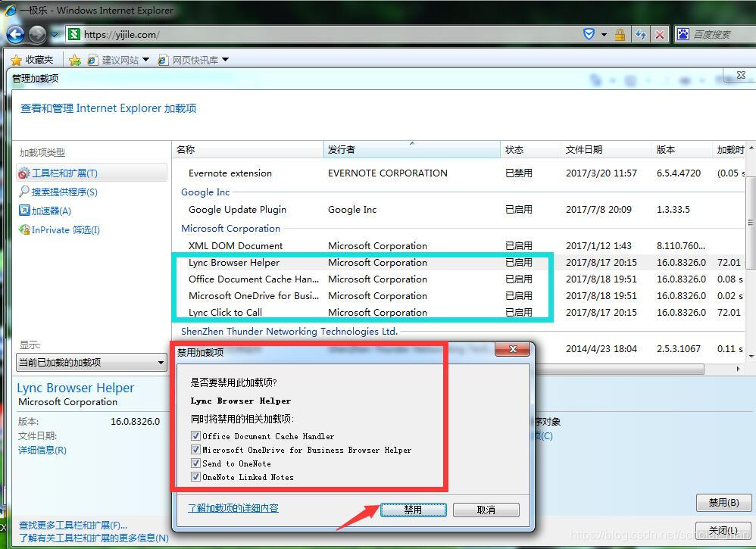This screenshot has width=756, height=549.
Task: Open 了解加载项的详细内容 link
Action: tap(233, 508)
